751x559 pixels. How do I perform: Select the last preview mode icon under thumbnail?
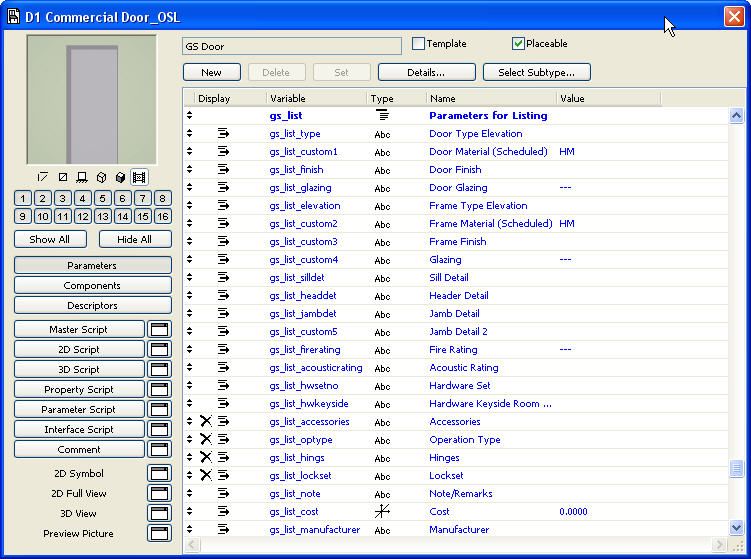(139, 177)
